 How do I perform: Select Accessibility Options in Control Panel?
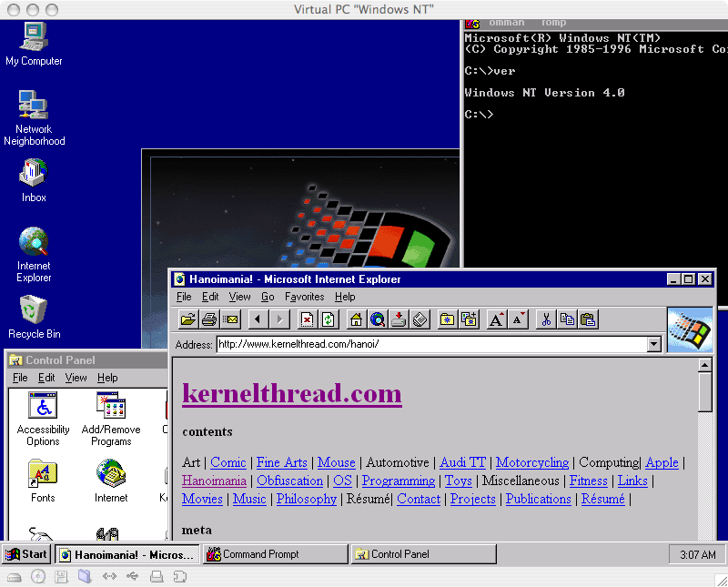(x=43, y=419)
